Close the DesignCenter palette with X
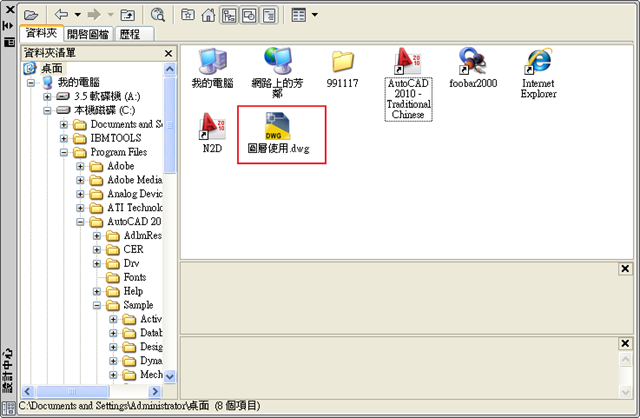 pos(9,9)
